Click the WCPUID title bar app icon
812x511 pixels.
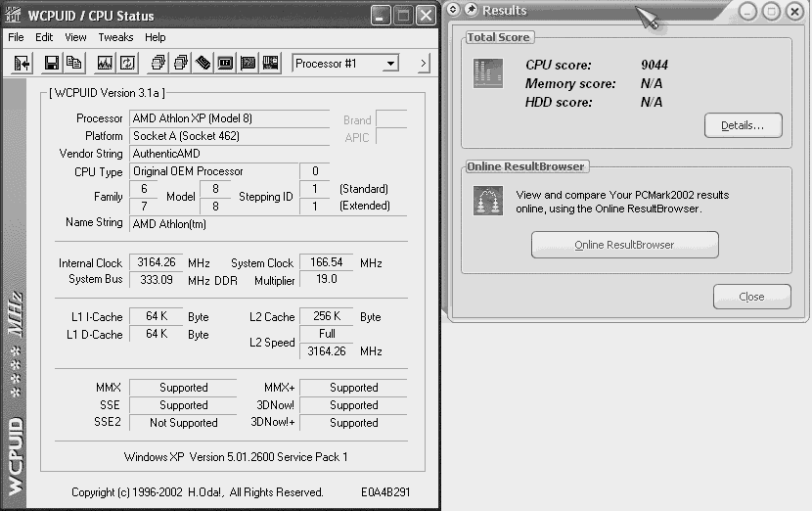13,15
